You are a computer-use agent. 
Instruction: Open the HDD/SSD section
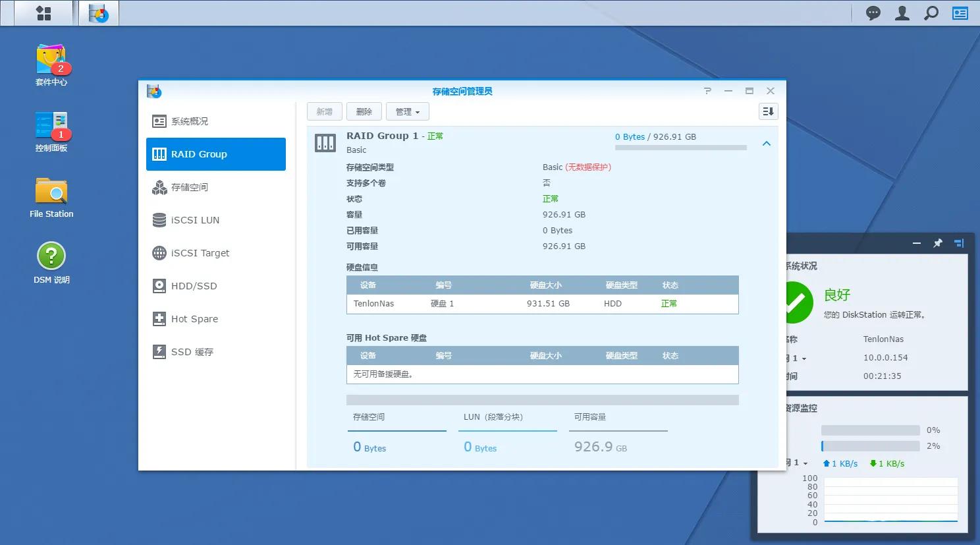193,285
